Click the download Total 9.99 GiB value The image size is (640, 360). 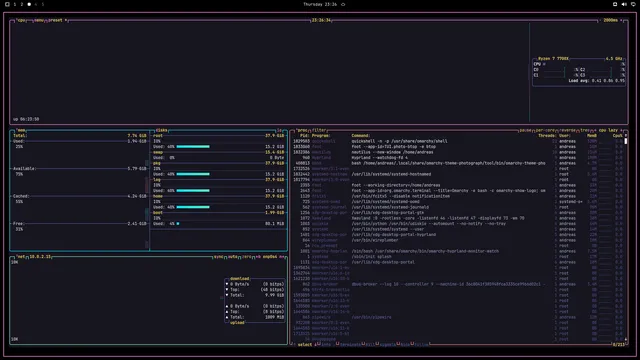tap(274, 295)
